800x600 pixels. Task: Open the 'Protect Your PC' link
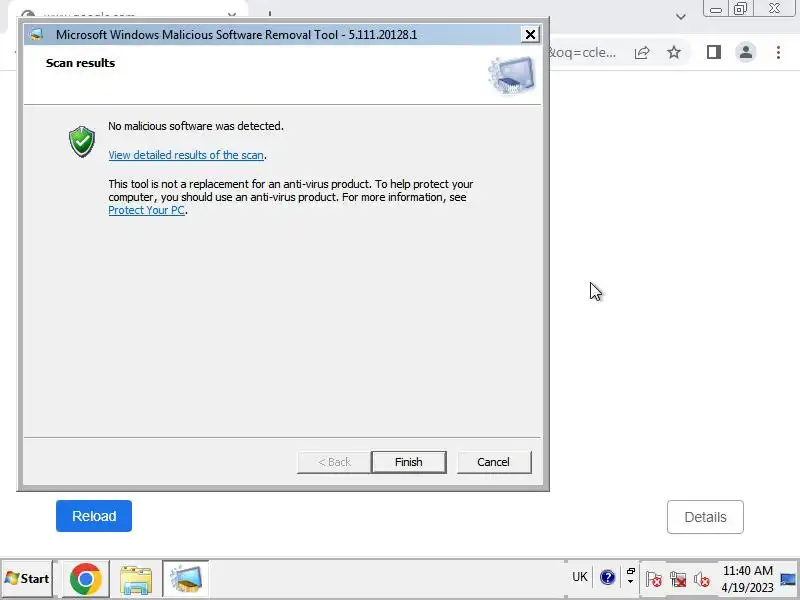pyautogui.click(x=146, y=210)
